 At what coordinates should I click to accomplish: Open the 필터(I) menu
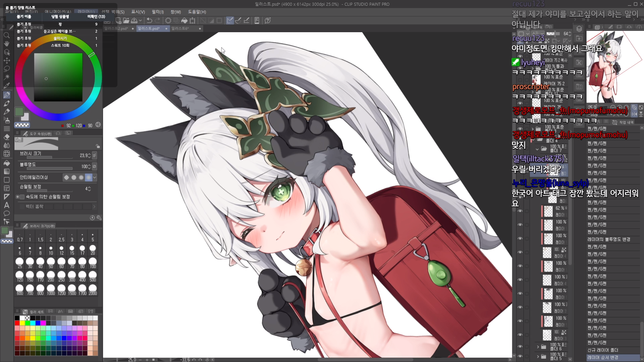click(158, 12)
